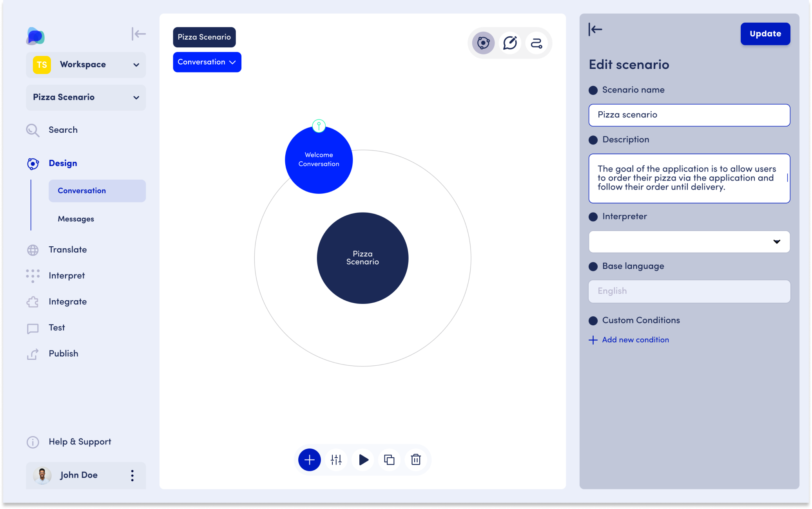Open the Messages sub-menu item

(76, 219)
